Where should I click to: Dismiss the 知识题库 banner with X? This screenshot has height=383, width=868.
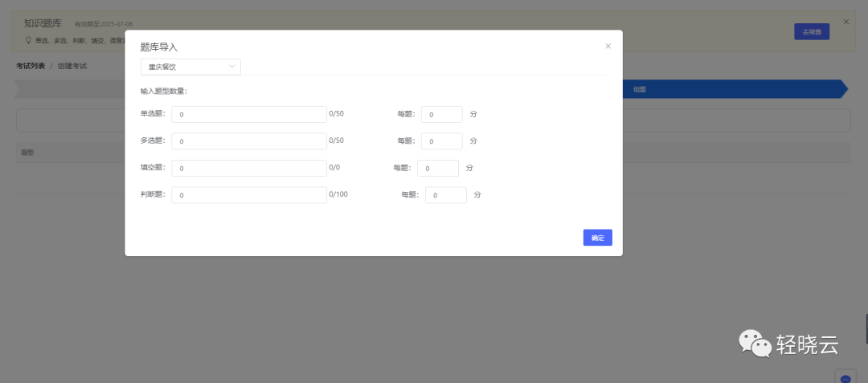click(845, 22)
